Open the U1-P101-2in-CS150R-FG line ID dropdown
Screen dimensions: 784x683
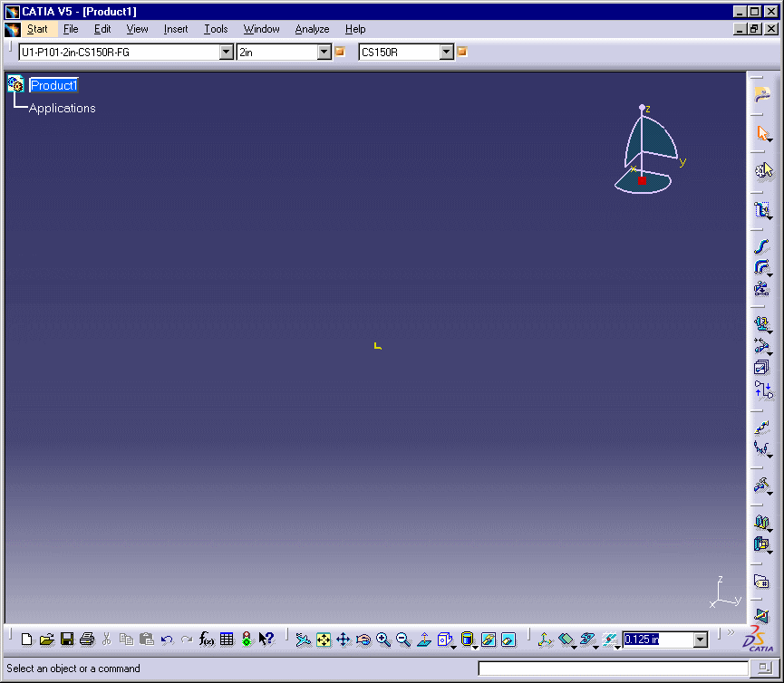pos(227,53)
